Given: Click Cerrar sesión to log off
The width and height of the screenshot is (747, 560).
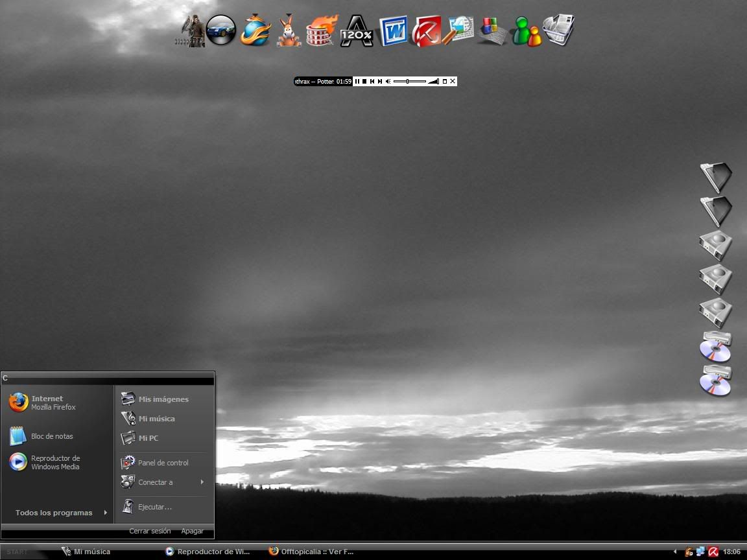Looking at the screenshot, I should pos(150,531).
